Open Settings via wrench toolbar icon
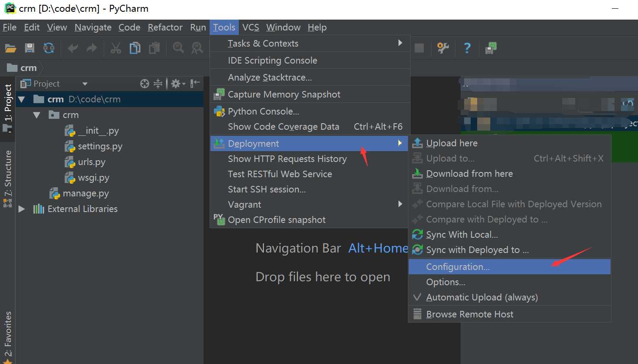The width and height of the screenshot is (638, 364). (443, 48)
